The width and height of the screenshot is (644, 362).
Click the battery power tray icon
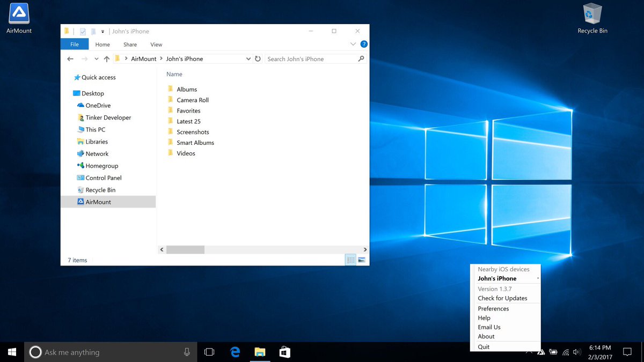pyautogui.click(x=553, y=352)
